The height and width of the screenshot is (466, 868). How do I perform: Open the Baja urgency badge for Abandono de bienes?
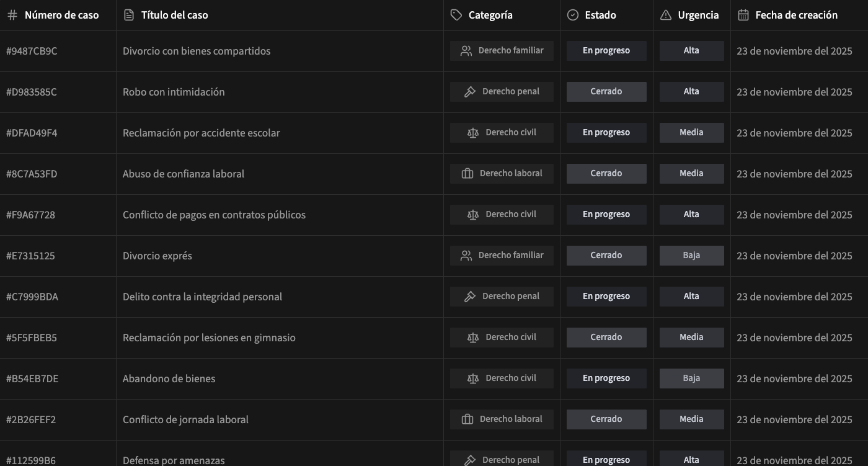tap(691, 379)
